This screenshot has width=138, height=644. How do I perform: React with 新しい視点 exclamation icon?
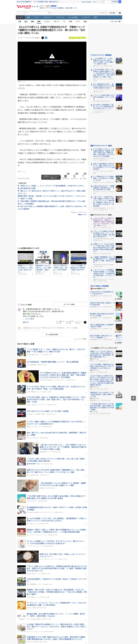tap(83, 176)
